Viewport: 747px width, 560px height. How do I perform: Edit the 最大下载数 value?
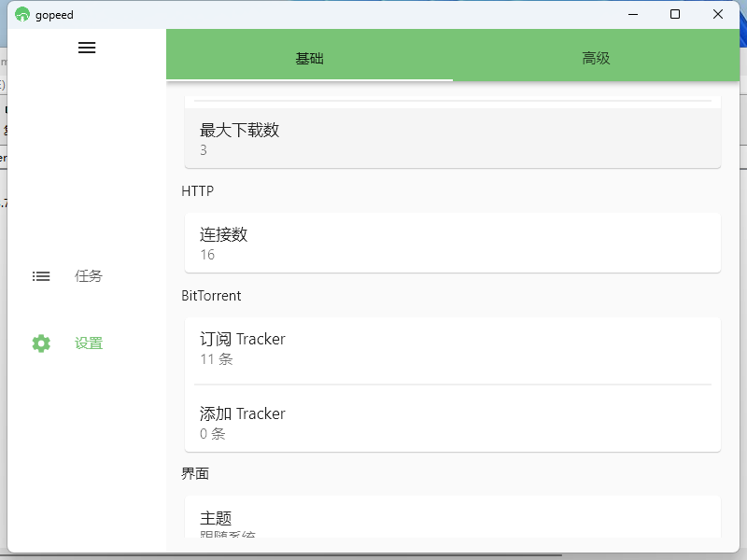[452, 139]
